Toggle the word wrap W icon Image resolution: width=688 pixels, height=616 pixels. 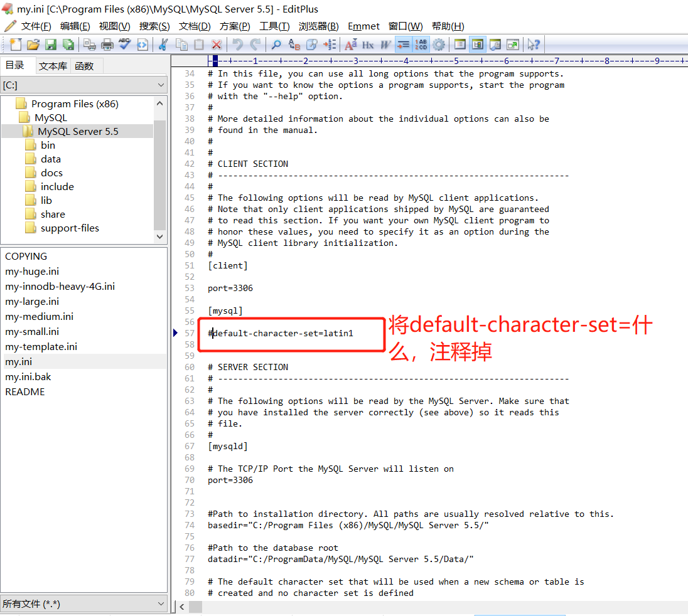coord(385,45)
